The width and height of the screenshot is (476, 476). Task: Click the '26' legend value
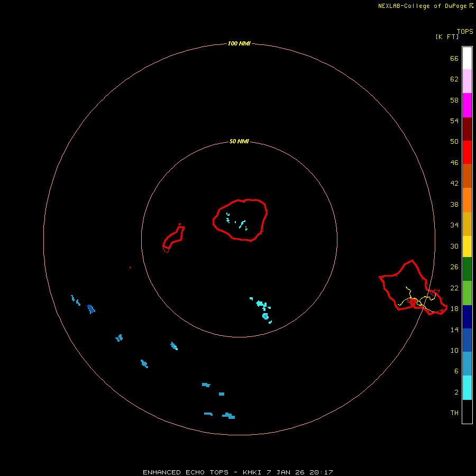454,267
